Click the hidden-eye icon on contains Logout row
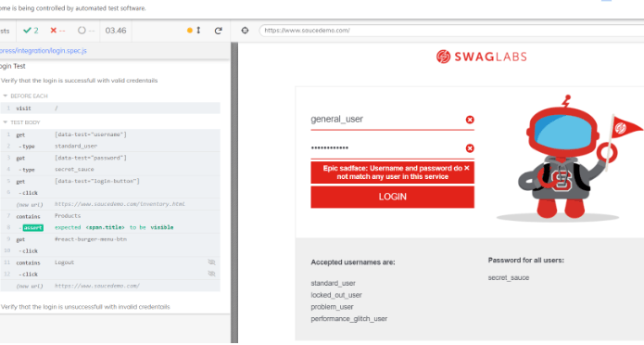The image size is (644, 345). 211,262
